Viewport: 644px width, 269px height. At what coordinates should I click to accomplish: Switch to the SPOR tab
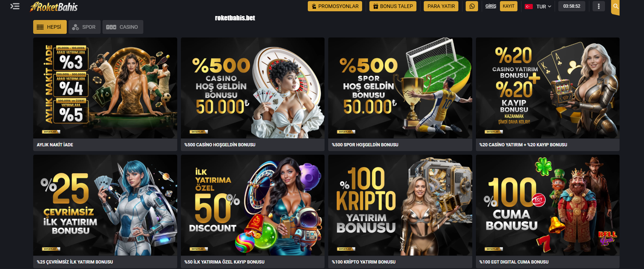[x=84, y=27]
